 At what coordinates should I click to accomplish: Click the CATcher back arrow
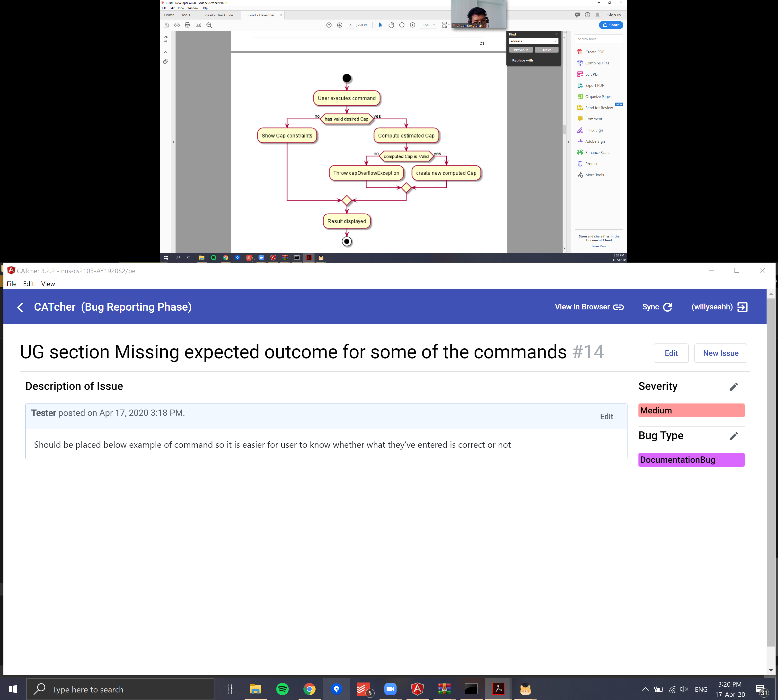[x=20, y=307]
